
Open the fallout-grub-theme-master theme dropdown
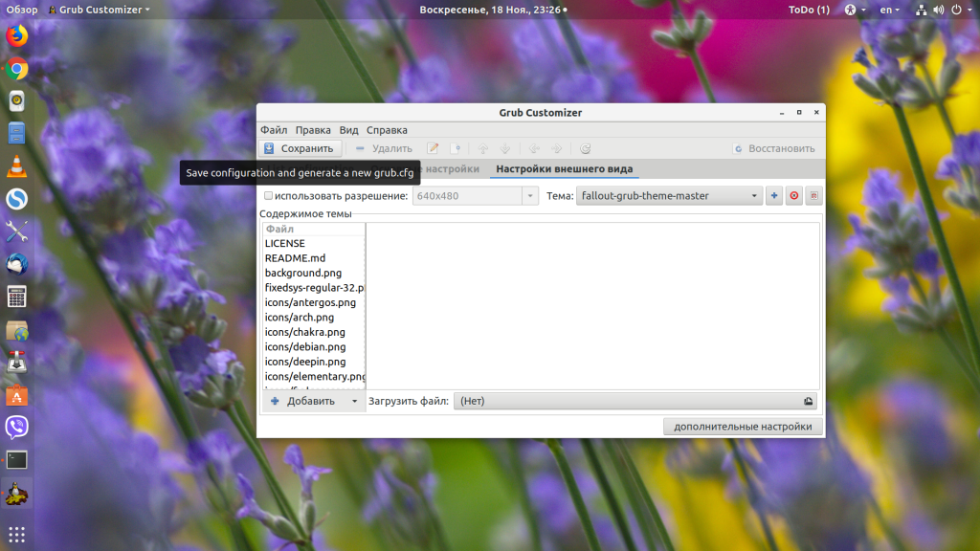pyautogui.click(x=668, y=196)
